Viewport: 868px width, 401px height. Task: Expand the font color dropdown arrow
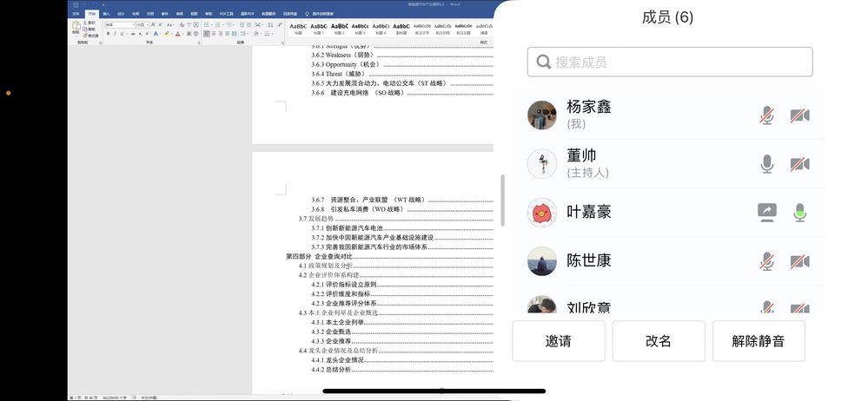(x=182, y=34)
